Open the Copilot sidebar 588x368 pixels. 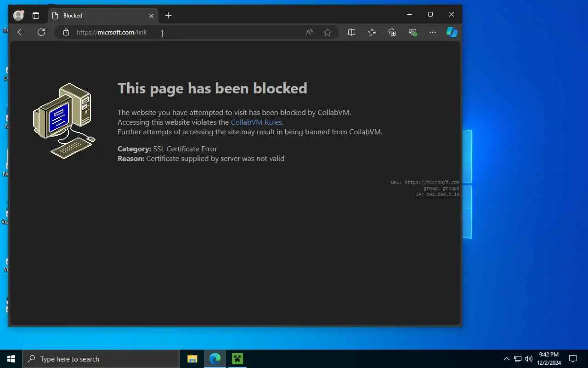[x=452, y=32]
